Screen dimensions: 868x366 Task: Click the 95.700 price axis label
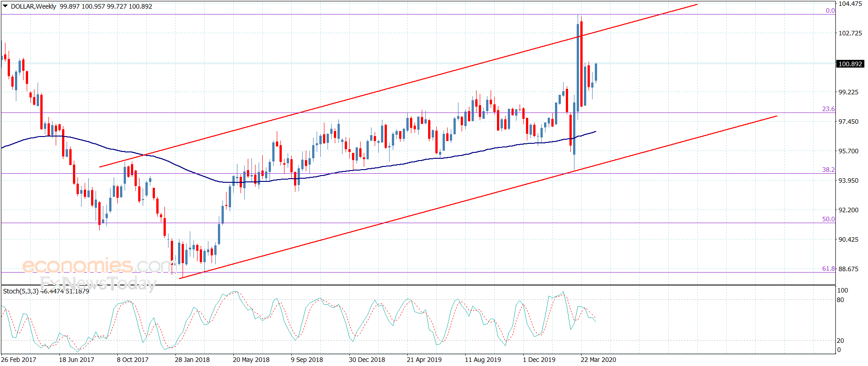pos(849,151)
